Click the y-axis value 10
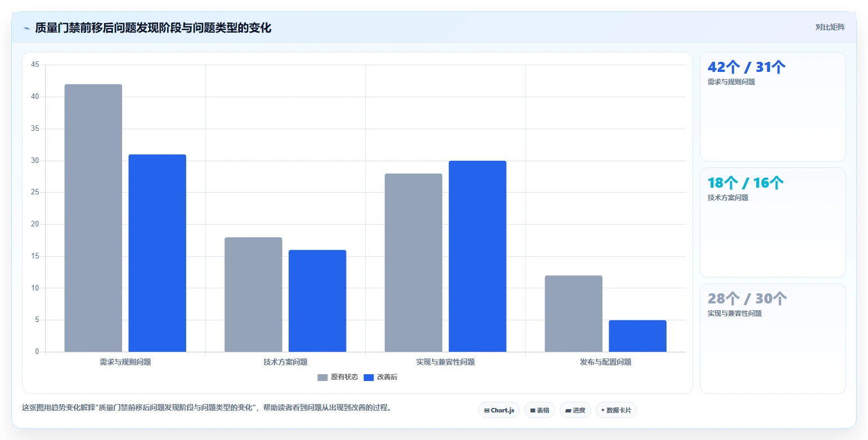The image size is (868, 440). 35,288
